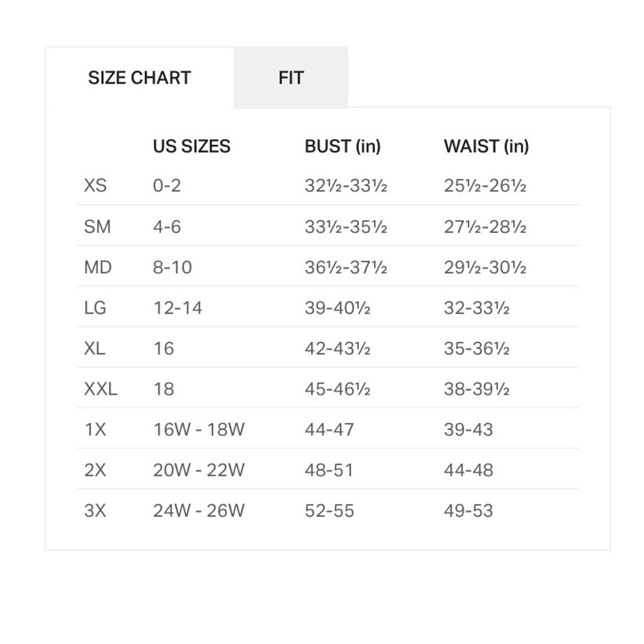Click the 24W - 26W US size value

199,511
